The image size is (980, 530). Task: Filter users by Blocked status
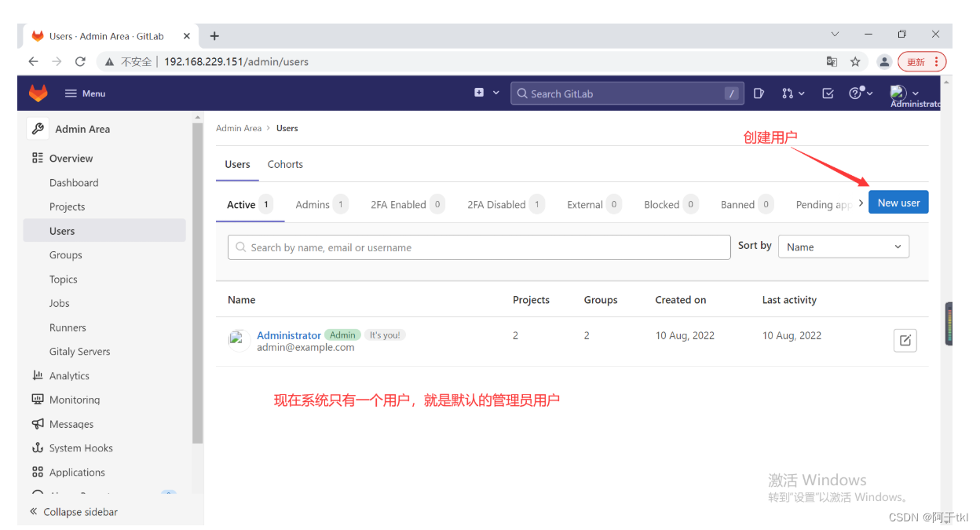[664, 204]
